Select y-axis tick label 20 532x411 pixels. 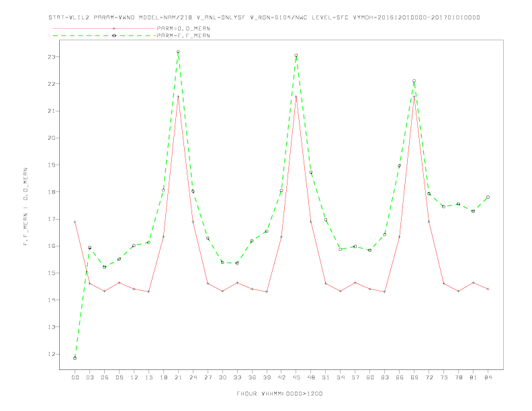(51, 138)
